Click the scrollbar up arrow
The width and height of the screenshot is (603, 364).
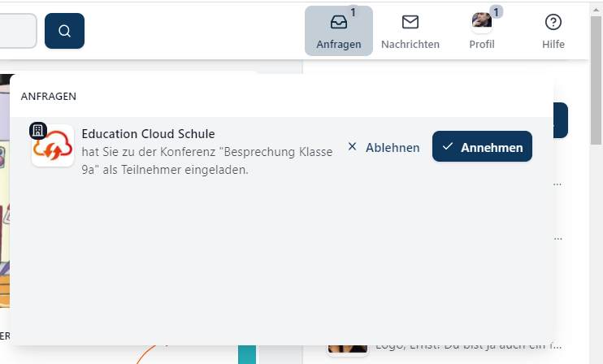coord(596,6)
